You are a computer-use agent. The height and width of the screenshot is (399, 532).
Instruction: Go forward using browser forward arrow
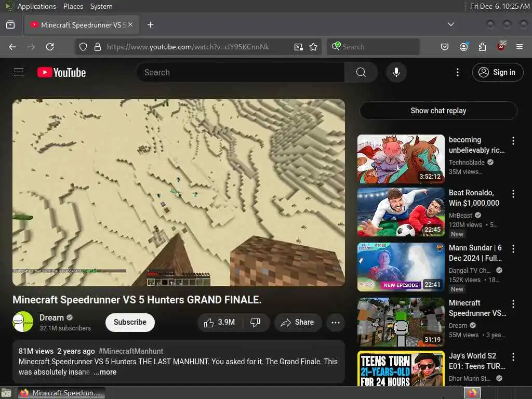[31, 47]
